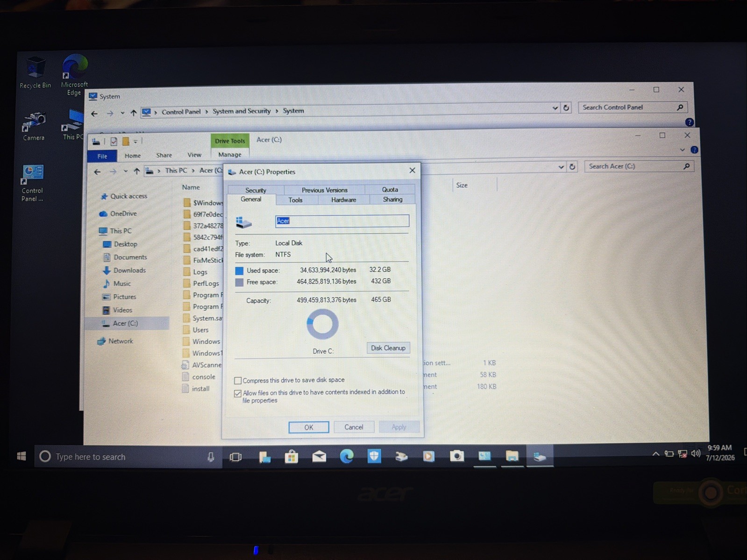Switch to the Tools tab
The width and height of the screenshot is (747, 560).
(295, 200)
